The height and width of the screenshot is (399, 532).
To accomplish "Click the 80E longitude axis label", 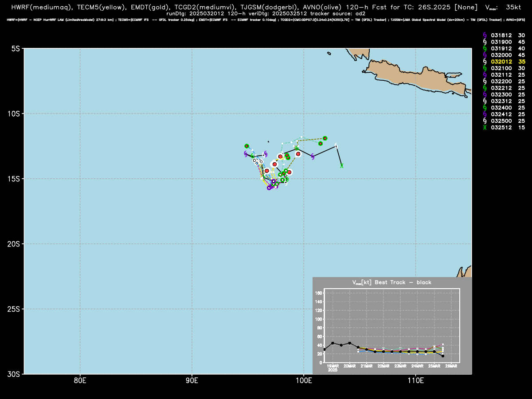I will tap(80, 380).
